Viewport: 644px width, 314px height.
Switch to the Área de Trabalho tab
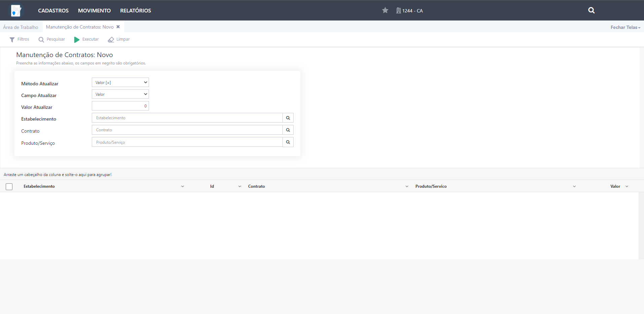tap(21, 27)
